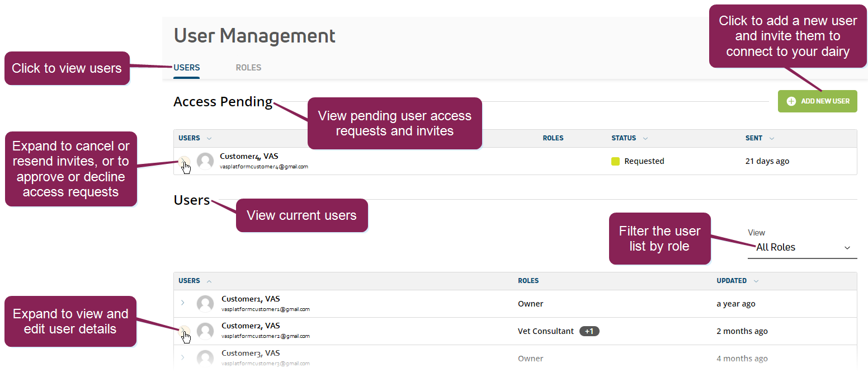The width and height of the screenshot is (868, 372).
Task: Click the +1 badge beside Vet Consultant
Action: click(x=589, y=331)
